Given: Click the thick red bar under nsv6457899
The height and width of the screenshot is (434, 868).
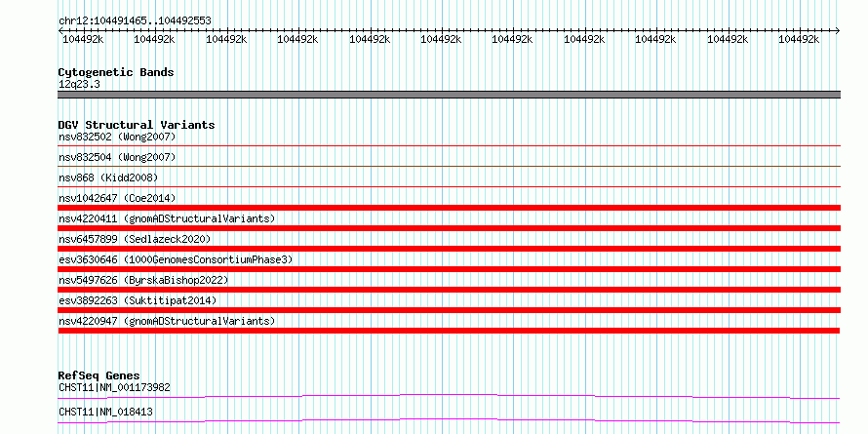Looking at the screenshot, I should point(449,249).
